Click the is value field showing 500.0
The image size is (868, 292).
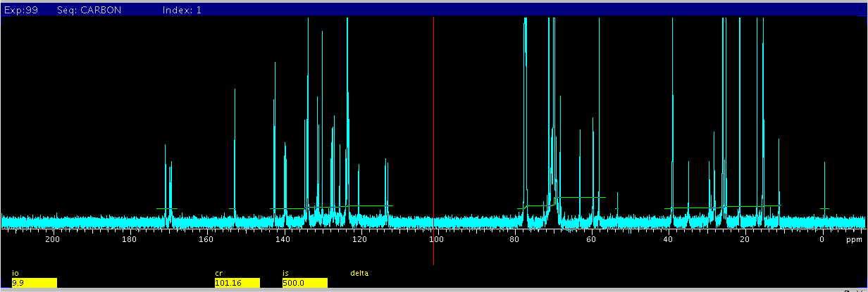click(x=304, y=283)
